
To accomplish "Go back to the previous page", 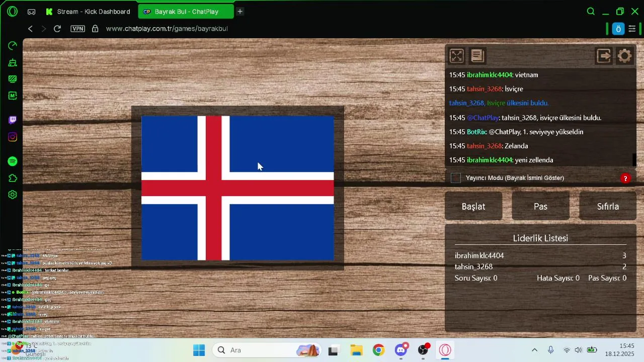I will click(x=31, y=29).
